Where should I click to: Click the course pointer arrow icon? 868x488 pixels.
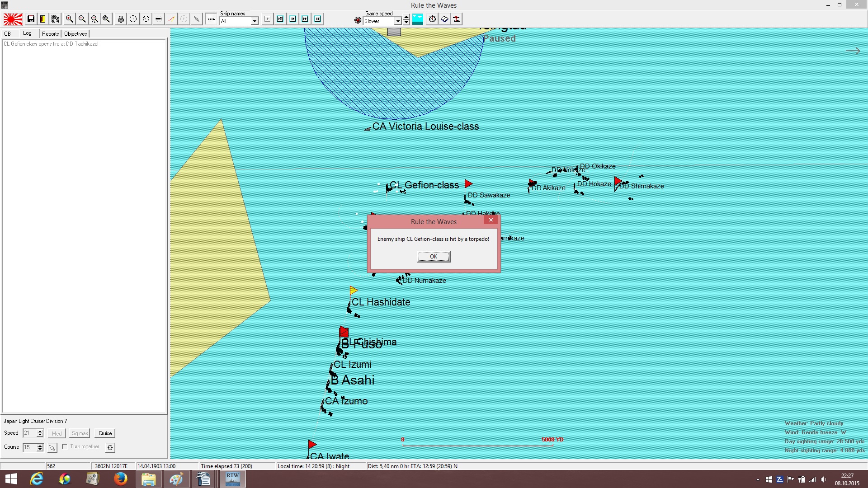pyautogui.click(x=52, y=448)
